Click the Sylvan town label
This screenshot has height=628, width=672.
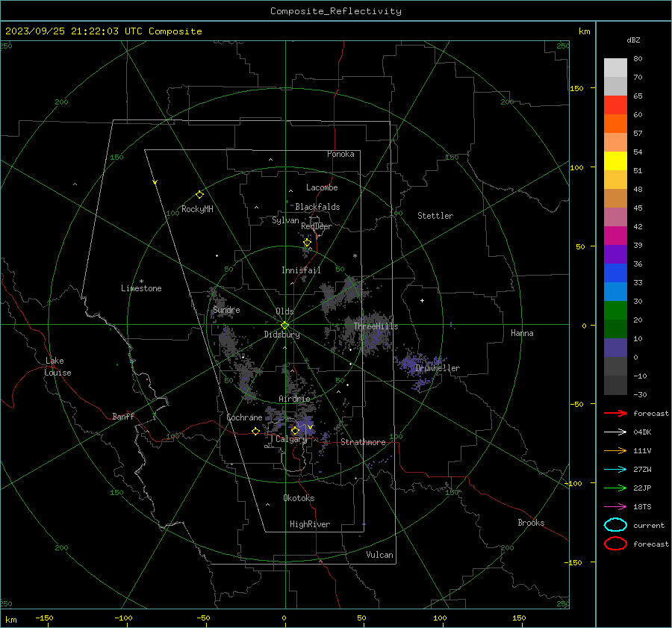[x=285, y=220]
